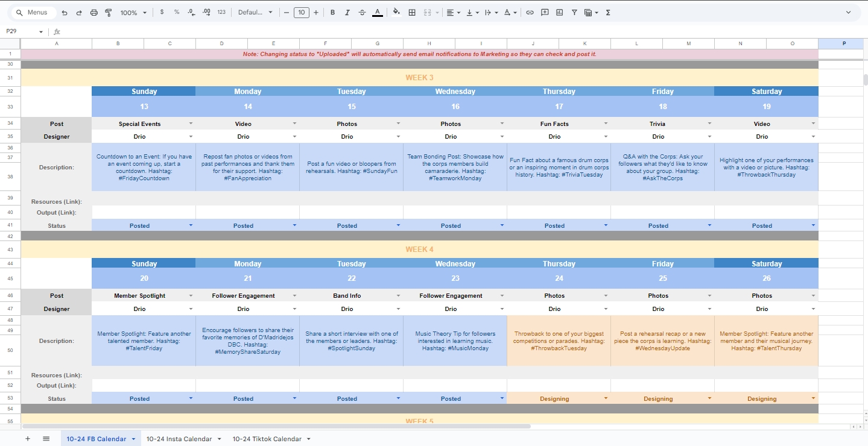This screenshot has height=446, width=868.
Task: Click the #AskTheCorps description cell
Action: [662, 167]
